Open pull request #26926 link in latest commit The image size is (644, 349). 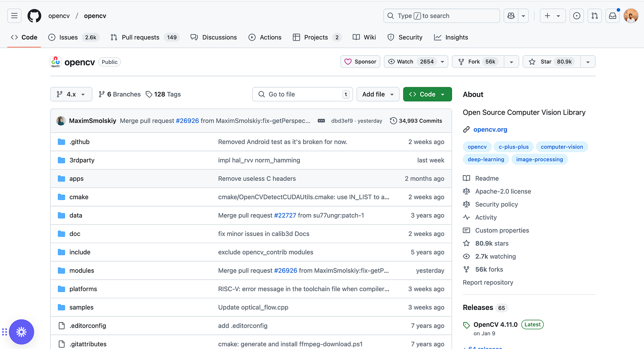[x=188, y=121]
